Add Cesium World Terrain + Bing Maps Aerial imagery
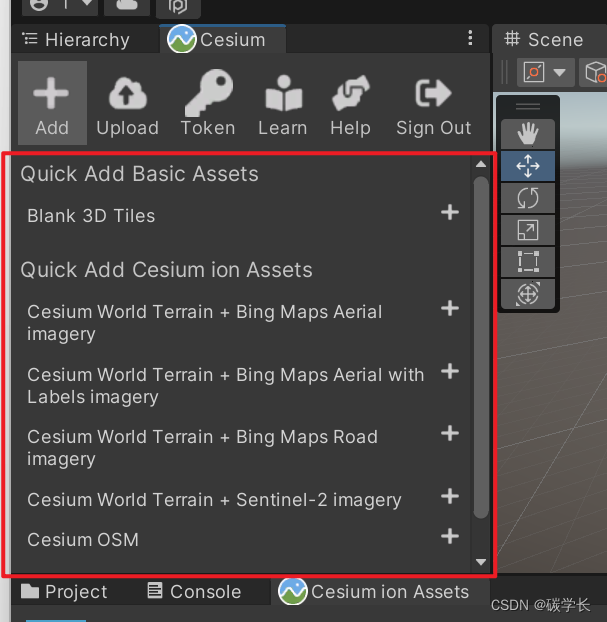Viewport: 607px width, 622px height. pos(450,308)
